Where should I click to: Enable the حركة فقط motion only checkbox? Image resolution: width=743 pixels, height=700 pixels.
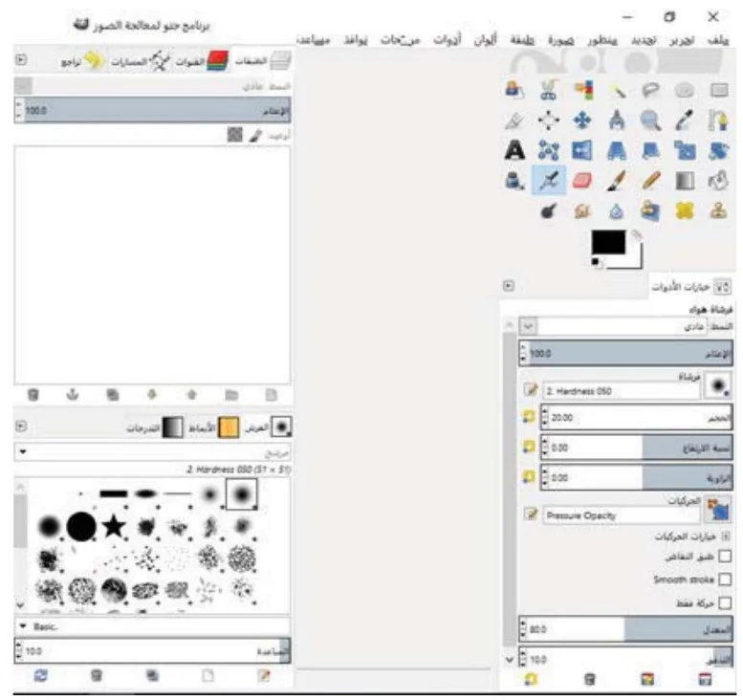725,602
